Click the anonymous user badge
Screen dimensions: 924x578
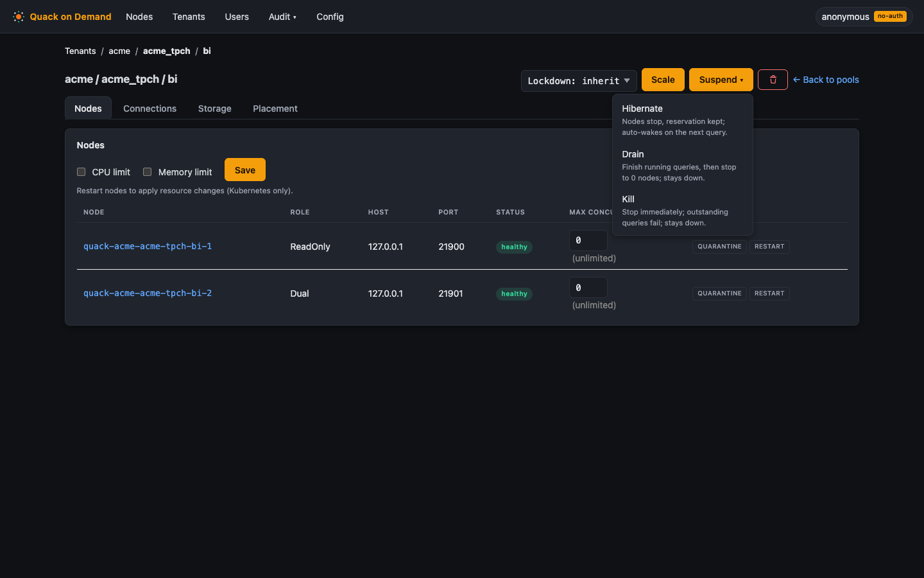click(864, 17)
